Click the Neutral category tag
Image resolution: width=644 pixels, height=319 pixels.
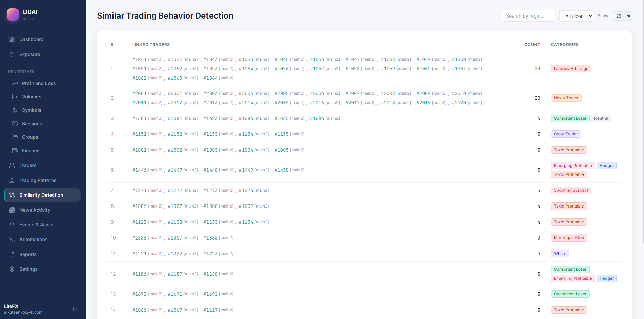(601, 118)
